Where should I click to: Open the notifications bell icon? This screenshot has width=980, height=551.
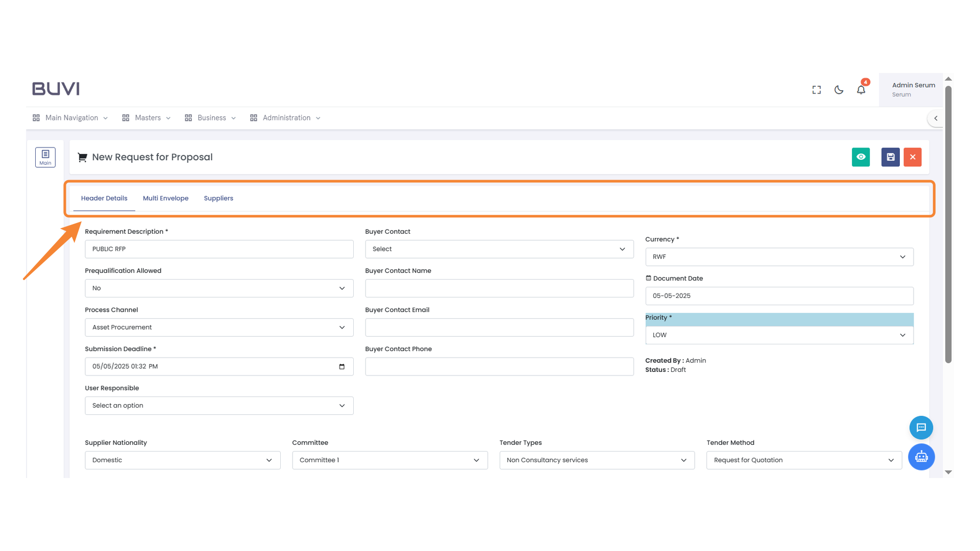(861, 90)
